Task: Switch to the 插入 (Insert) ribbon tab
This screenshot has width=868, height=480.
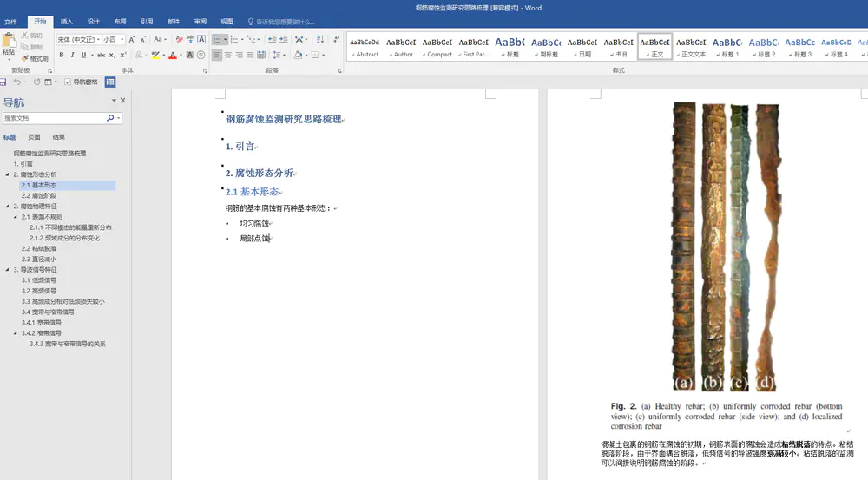Action: [x=67, y=22]
